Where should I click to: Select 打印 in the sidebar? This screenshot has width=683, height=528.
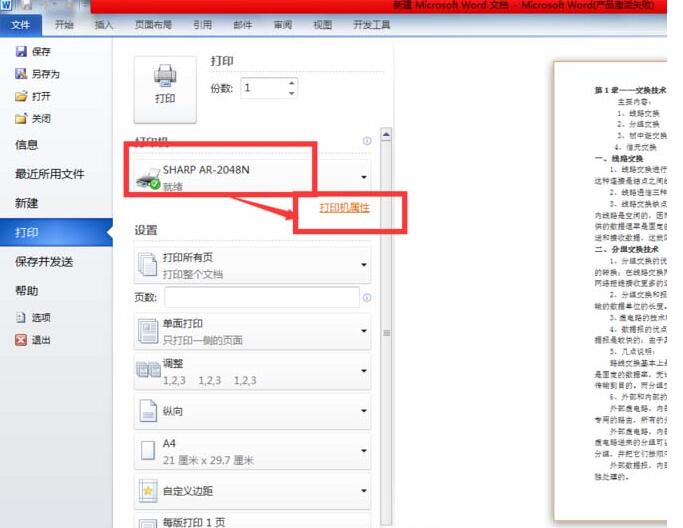[x=56, y=232]
